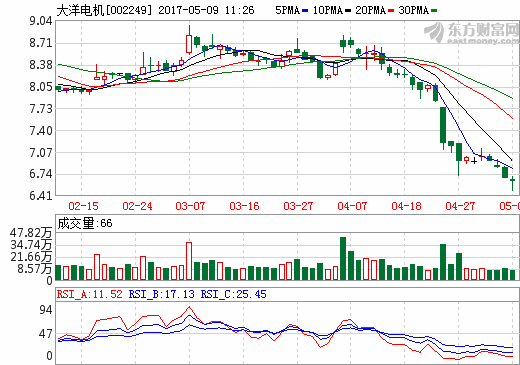Click the last green candlestick at far right
Viewport: 520px width, 365px height.
pyautogui.click(x=513, y=183)
